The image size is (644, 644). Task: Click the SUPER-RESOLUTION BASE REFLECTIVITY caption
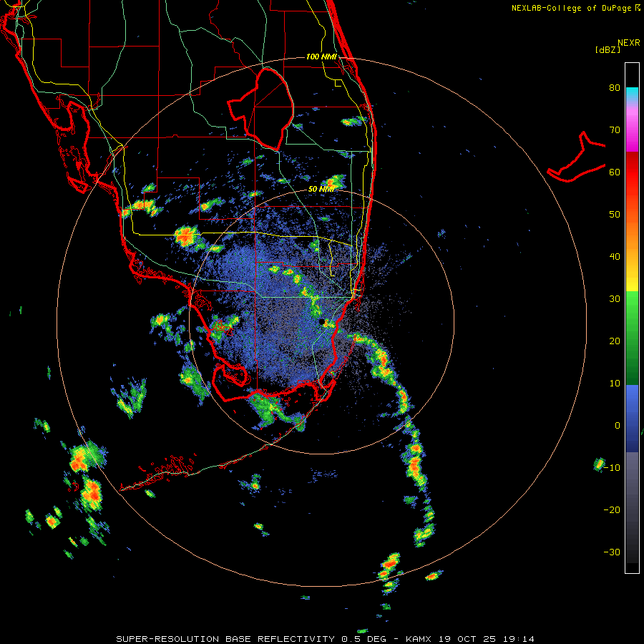225,639
